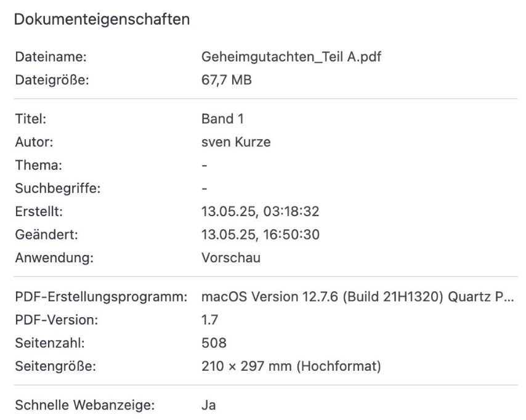Screen dimensions: 526x420
Task: Click the Seitengröße: label
Action: point(55,366)
